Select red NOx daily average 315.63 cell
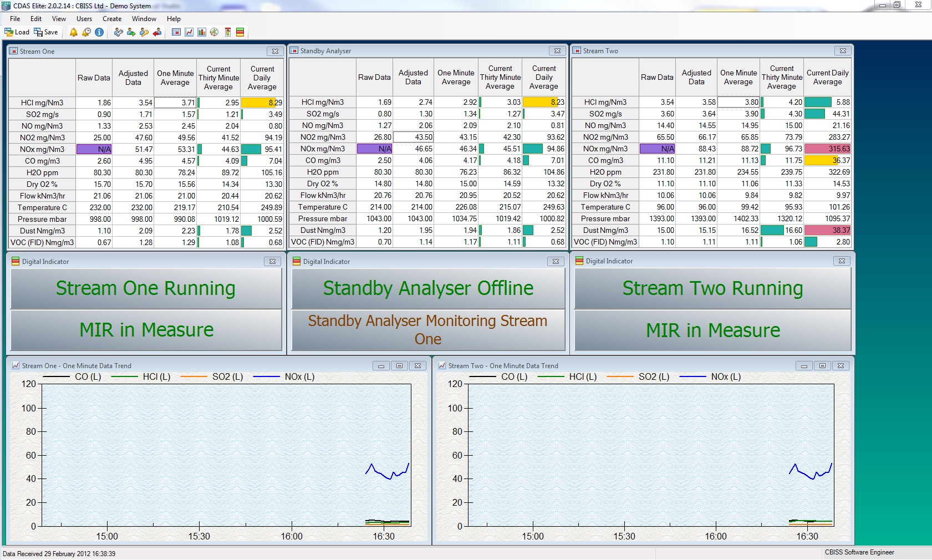 (827, 149)
